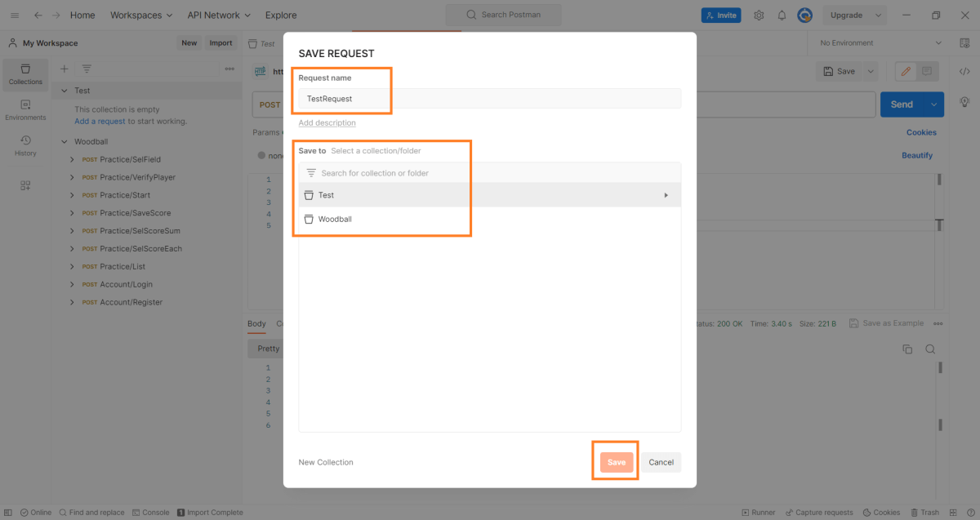Select the none body radio option
This screenshot has height=520, width=980.
pos(261,155)
